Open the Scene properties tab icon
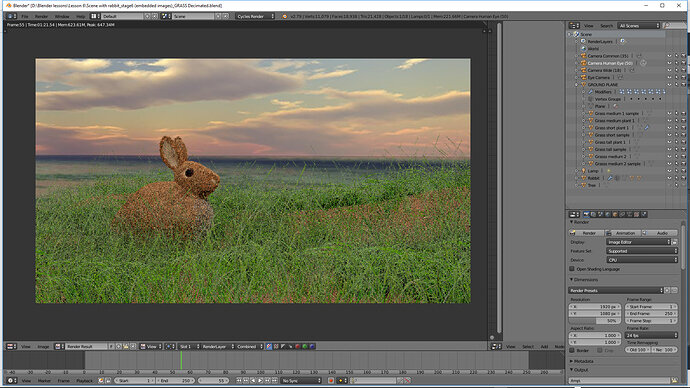690x388 pixels. (601, 214)
